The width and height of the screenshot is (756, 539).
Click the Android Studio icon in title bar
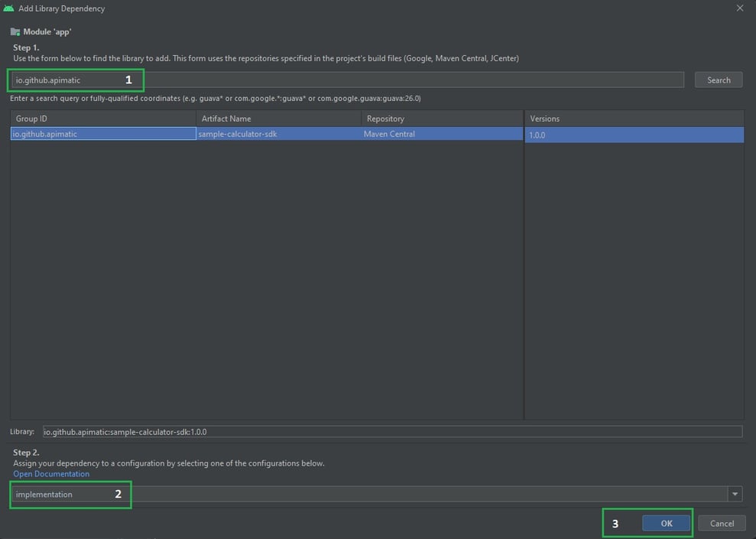[x=10, y=8]
